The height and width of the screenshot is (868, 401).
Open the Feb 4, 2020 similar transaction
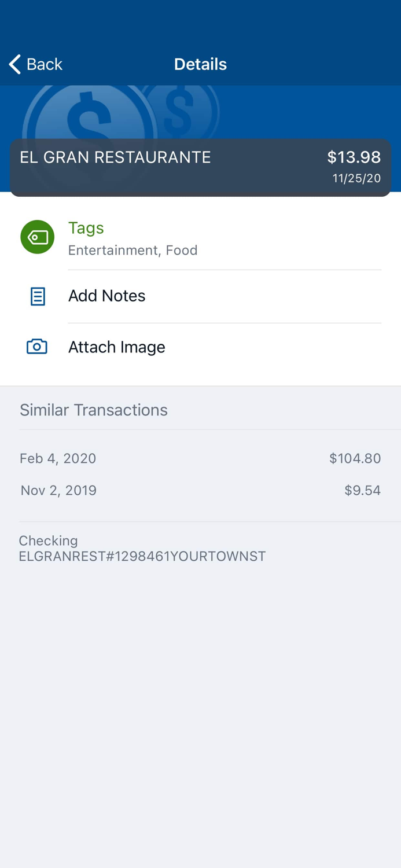tap(57, 458)
